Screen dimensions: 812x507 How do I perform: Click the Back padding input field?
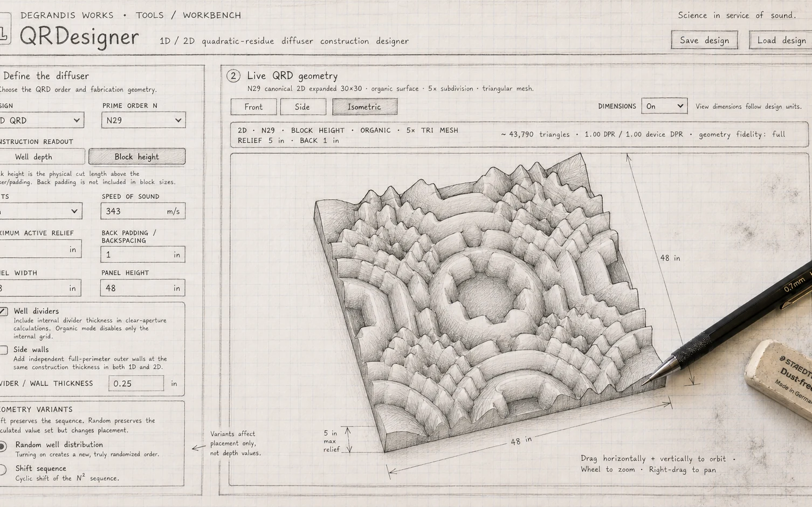click(x=143, y=254)
